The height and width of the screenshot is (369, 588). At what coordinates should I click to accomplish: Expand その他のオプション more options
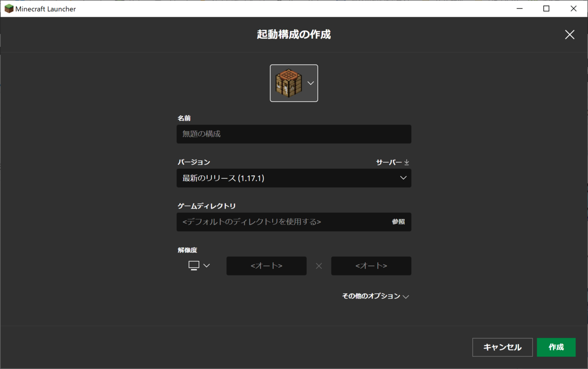click(x=375, y=296)
